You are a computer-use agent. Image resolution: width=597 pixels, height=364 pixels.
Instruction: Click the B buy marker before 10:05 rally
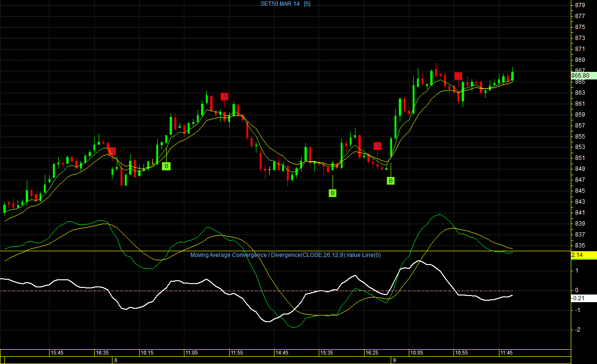click(x=391, y=181)
